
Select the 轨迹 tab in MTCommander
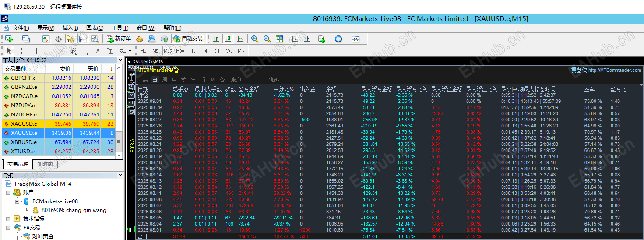tap(274, 80)
